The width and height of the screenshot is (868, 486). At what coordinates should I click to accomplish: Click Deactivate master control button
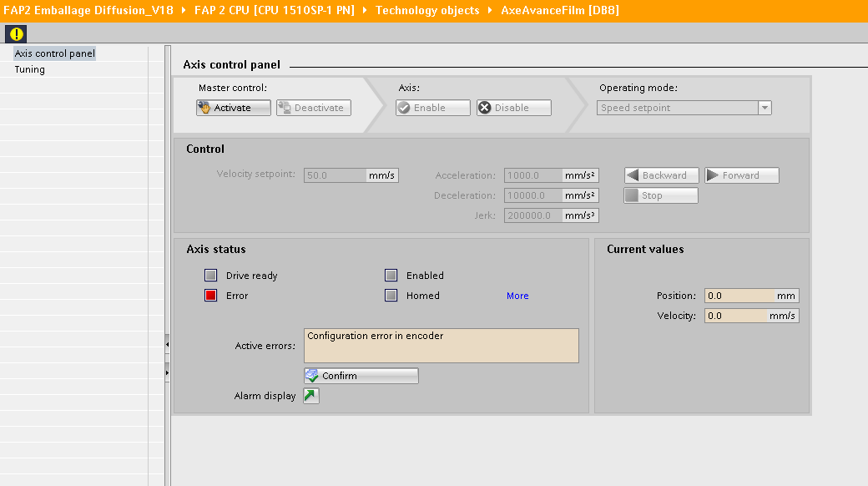[x=314, y=108]
